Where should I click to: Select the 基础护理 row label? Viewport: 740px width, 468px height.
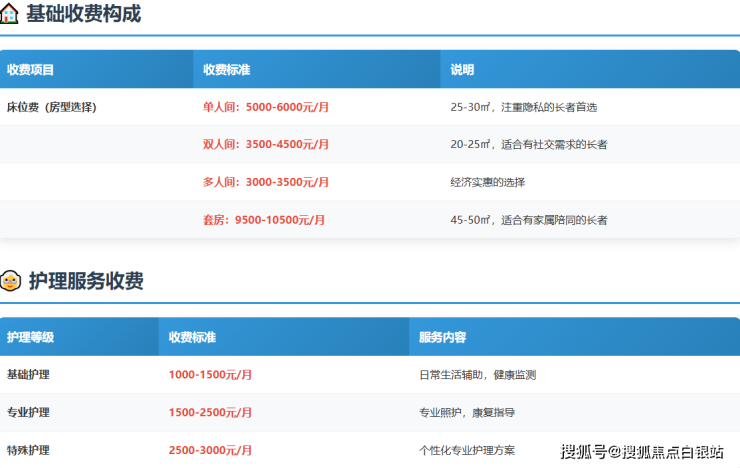28,375
